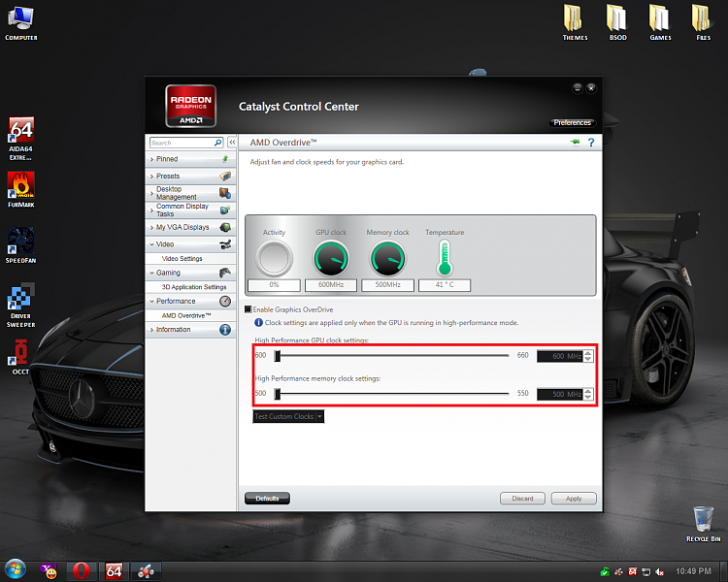Open the Games folder on desktop
This screenshot has width=728, height=582.
(x=660, y=22)
